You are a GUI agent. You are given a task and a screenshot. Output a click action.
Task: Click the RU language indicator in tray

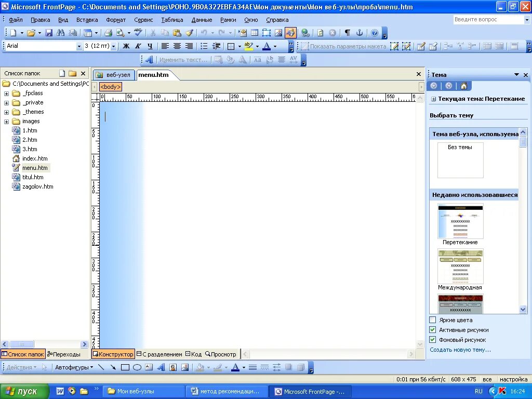click(x=478, y=392)
